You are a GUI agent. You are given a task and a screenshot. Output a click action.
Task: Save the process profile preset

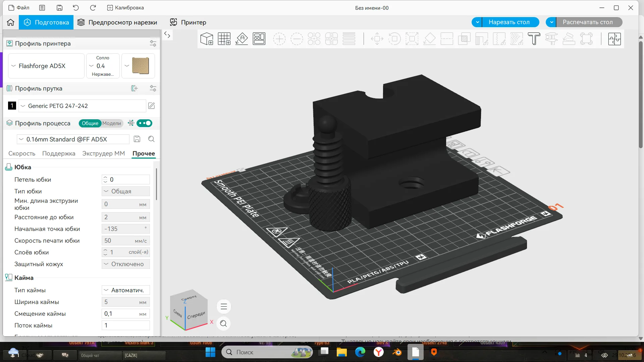137,139
